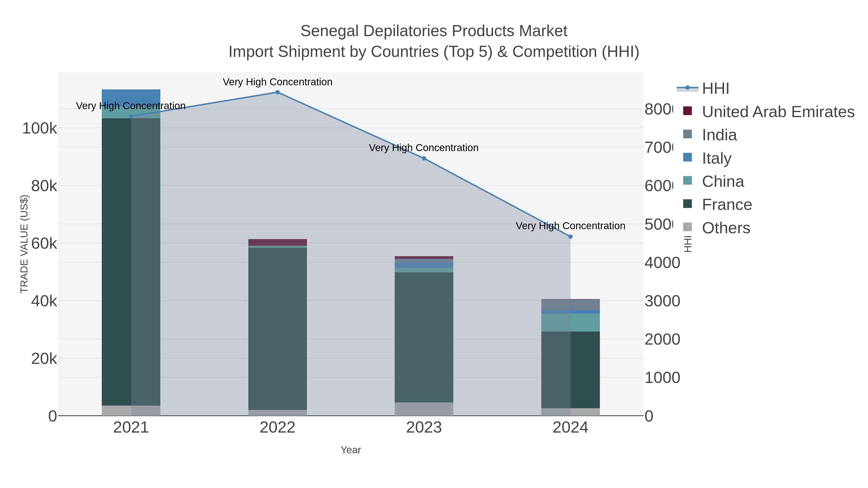Image resolution: width=868 pixels, height=488 pixels.
Task: Click the Very High Concentration label above 2024
Action: coord(570,226)
